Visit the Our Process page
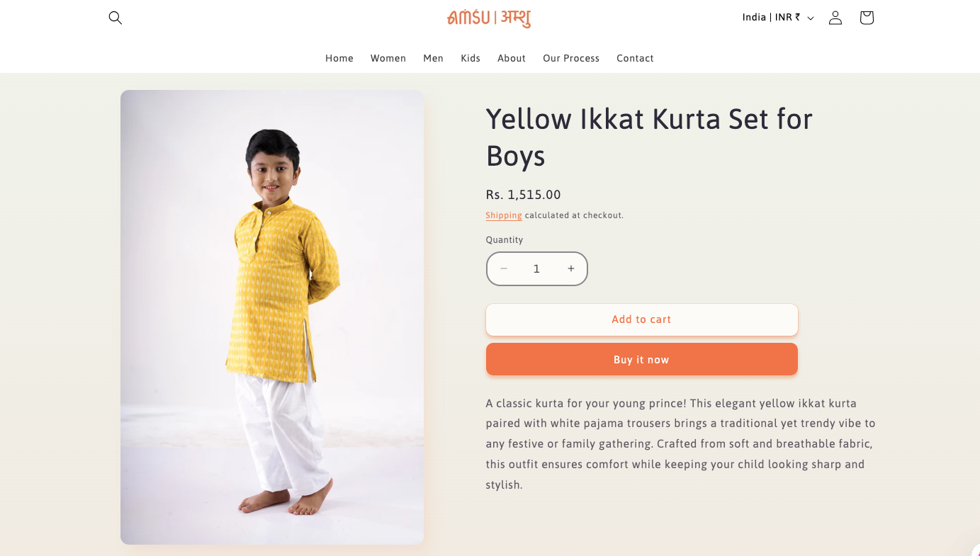Image resolution: width=980 pixels, height=556 pixels. 571,58
